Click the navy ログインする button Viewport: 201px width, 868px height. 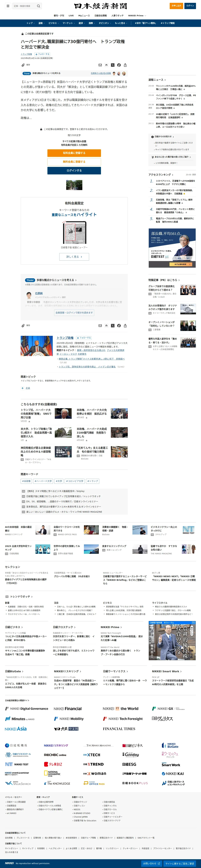74,170
